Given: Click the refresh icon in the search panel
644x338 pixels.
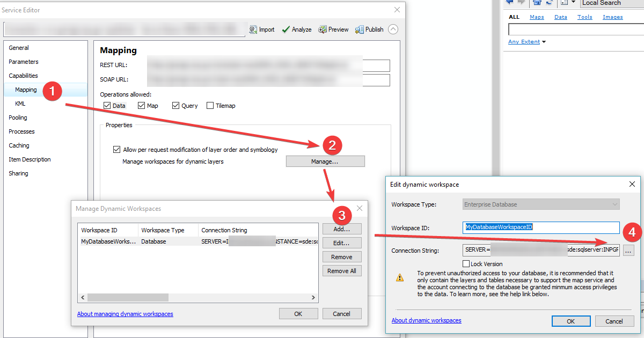Looking at the screenshot, I should pyautogui.click(x=549, y=3).
